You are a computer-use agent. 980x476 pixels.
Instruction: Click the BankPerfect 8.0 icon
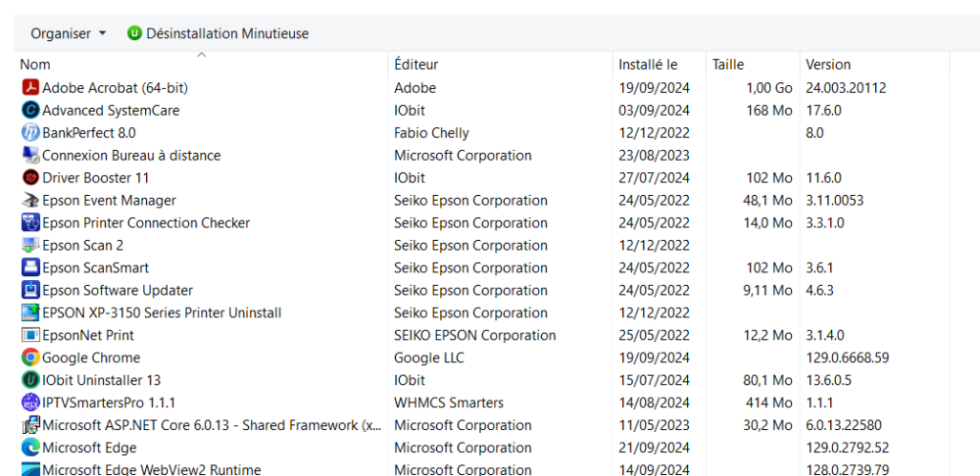30,132
